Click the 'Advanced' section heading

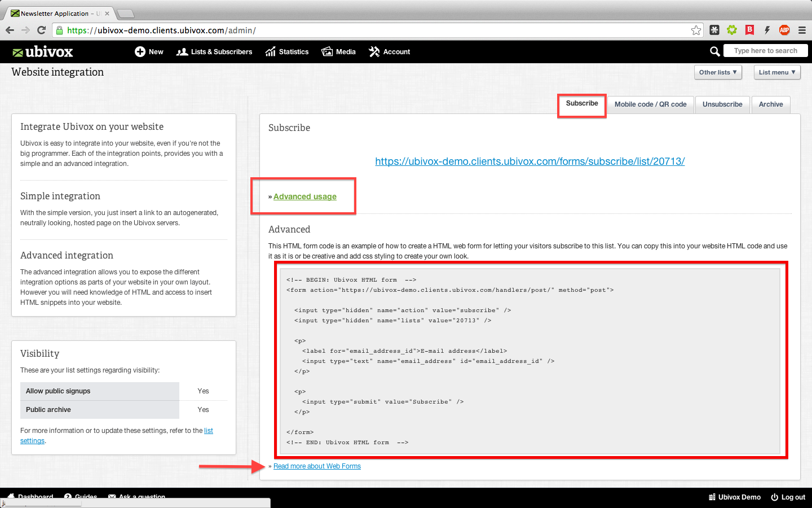pyautogui.click(x=289, y=230)
